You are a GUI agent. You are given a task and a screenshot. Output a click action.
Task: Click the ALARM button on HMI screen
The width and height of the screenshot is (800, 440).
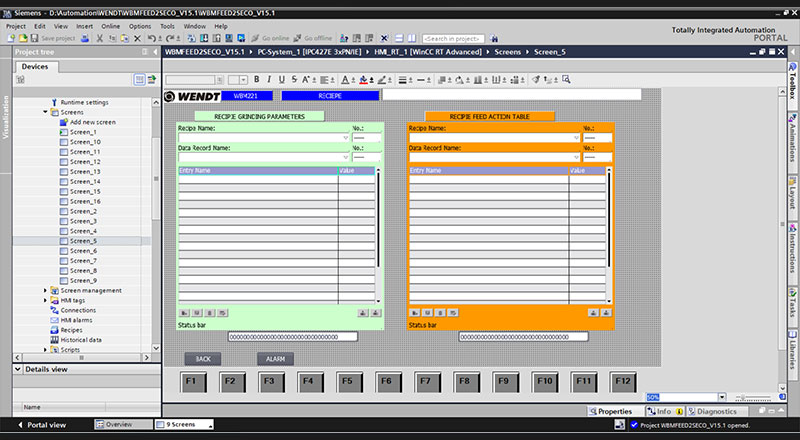[x=275, y=359]
